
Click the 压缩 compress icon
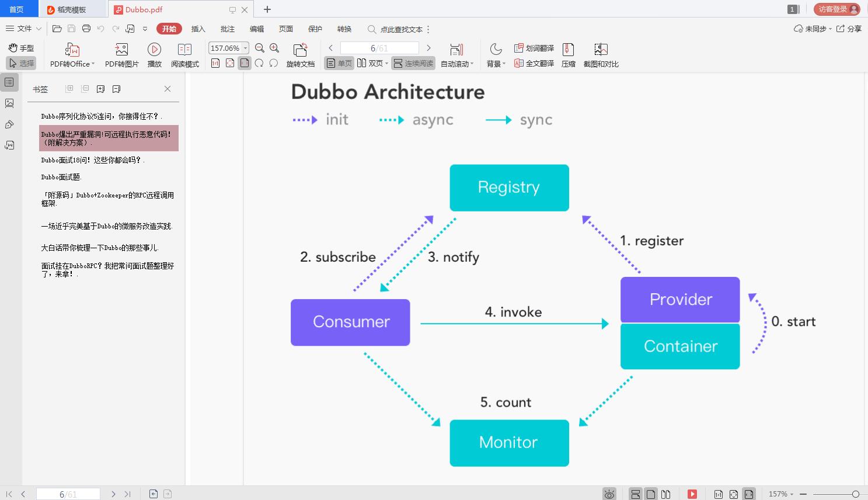568,50
